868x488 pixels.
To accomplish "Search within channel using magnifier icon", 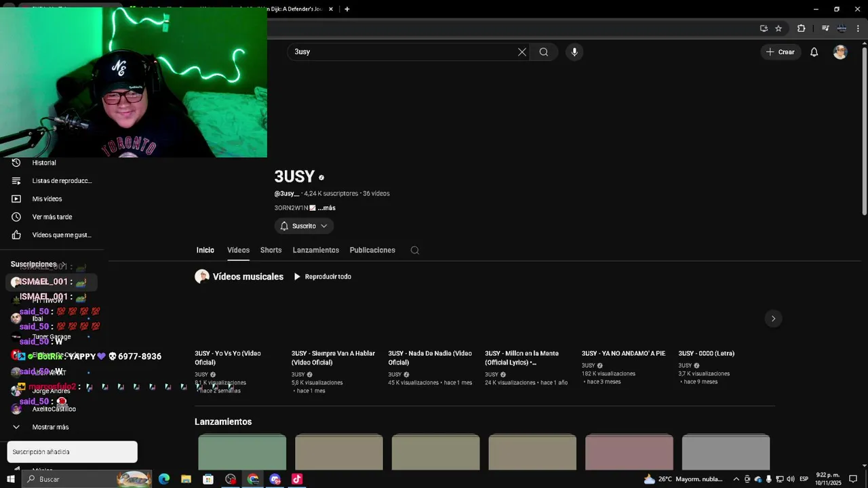I will 415,250.
